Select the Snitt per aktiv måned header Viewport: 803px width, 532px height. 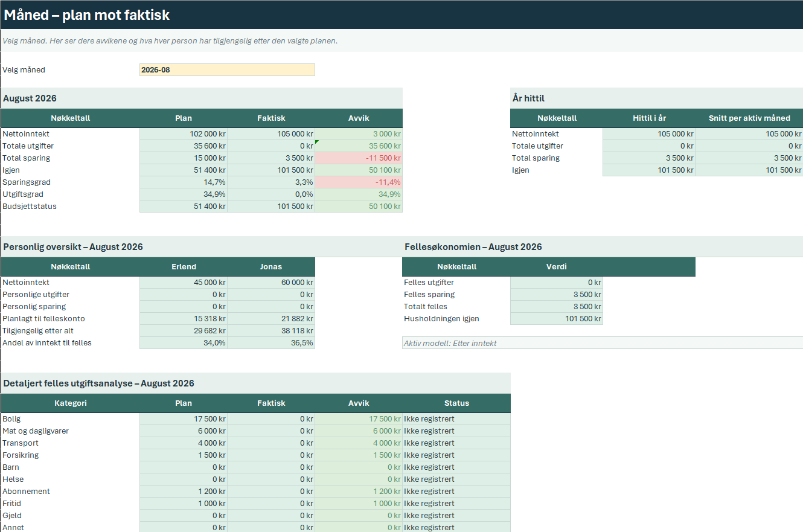tap(749, 118)
